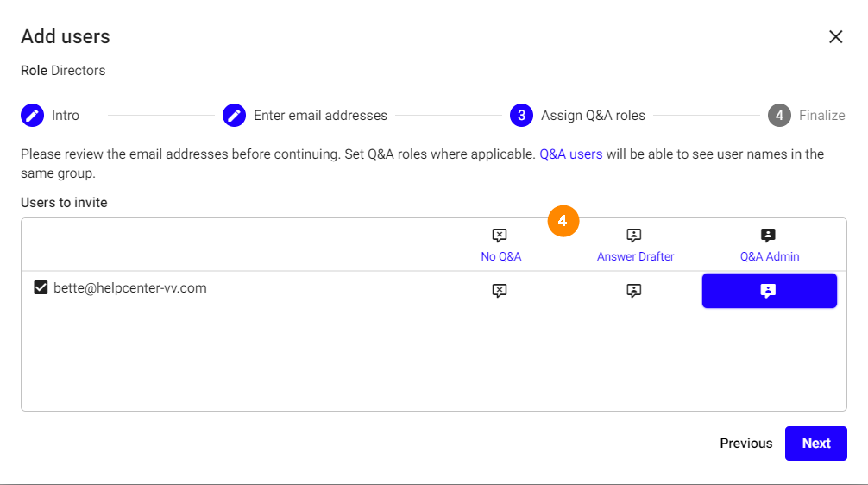
Task: Click the Answer Drafter header icon
Action: point(634,235)
